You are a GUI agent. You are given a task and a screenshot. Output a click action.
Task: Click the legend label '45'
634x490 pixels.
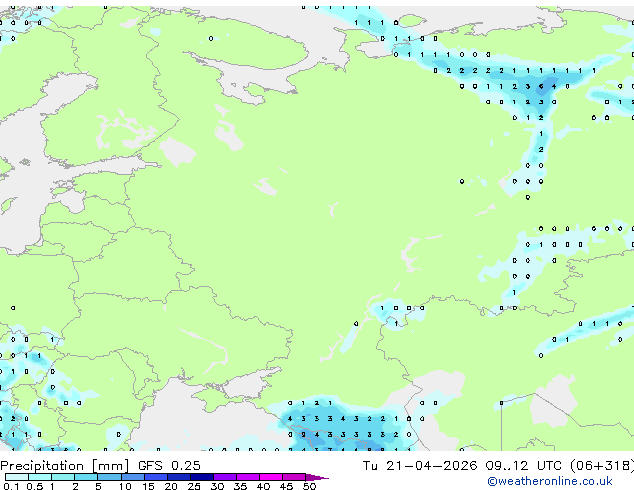click(286, 486)
